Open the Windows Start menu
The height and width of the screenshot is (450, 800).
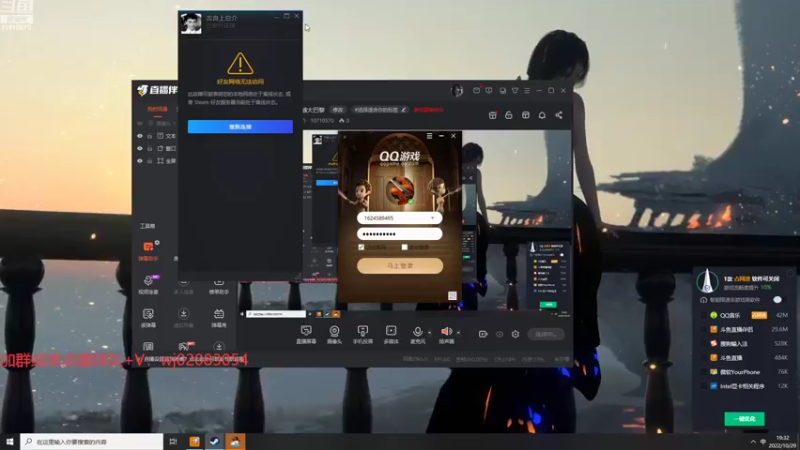tap(10, 441)
